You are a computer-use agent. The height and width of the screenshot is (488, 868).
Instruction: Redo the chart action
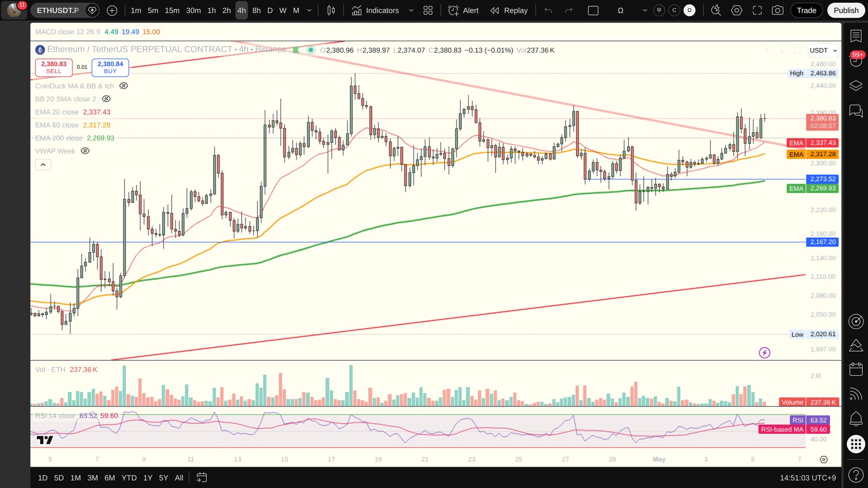point(569,10)
